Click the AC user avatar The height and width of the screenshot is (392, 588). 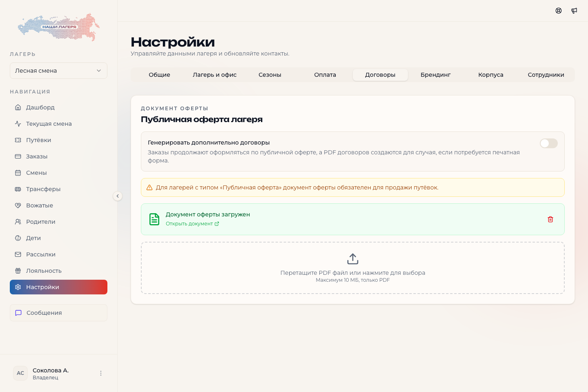click(20, 373)
